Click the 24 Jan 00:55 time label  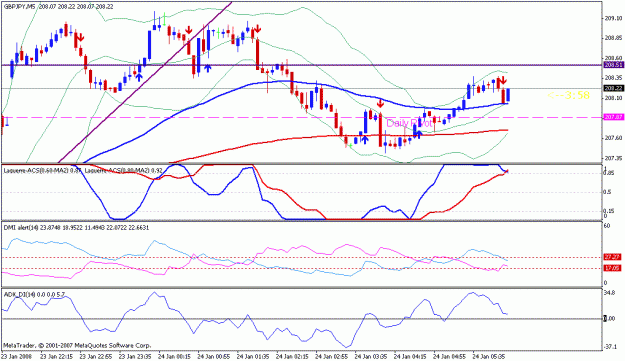(214, 356)
